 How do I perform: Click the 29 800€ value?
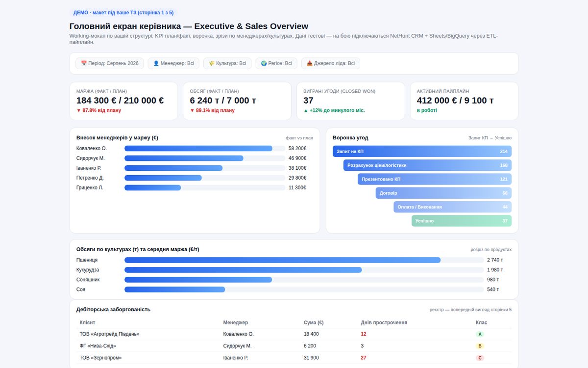coord(297,178)
